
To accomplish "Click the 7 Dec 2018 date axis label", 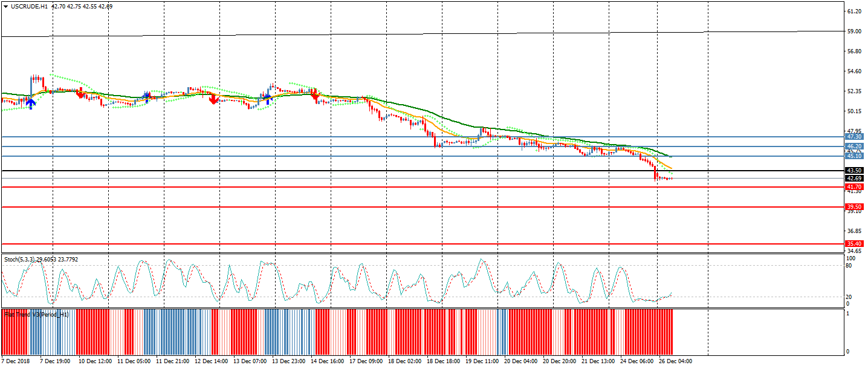I will tap(17, 361).
